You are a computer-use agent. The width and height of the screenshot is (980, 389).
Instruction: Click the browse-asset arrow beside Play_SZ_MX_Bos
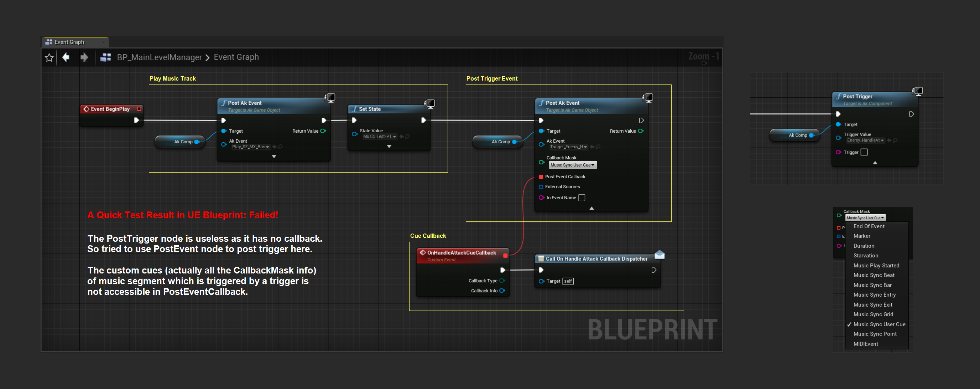pos(275,147)
